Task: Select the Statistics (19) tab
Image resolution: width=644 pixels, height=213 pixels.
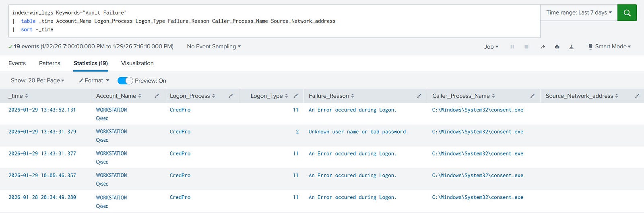Action: tap(91, 63)
